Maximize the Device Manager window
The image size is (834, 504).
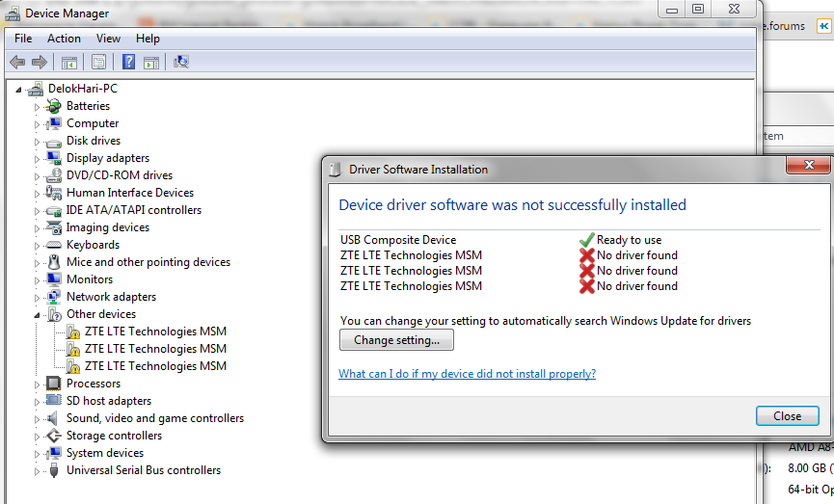point(698,9)
